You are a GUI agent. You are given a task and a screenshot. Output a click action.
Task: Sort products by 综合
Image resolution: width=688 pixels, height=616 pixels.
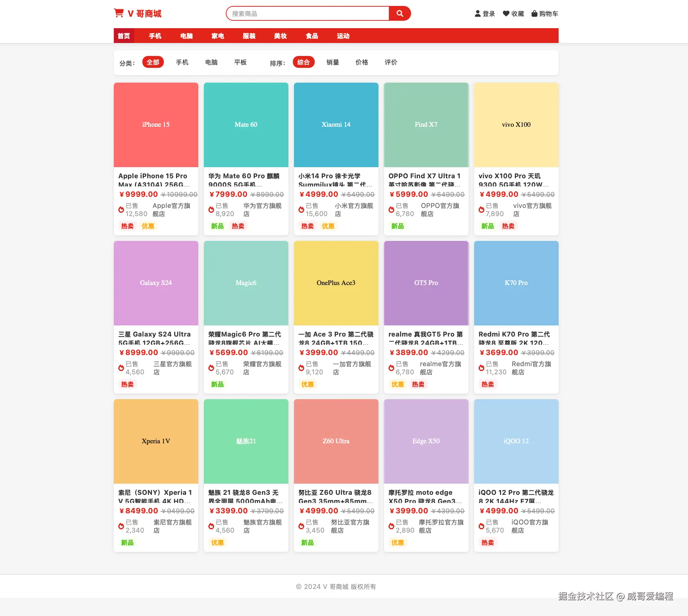304,62
